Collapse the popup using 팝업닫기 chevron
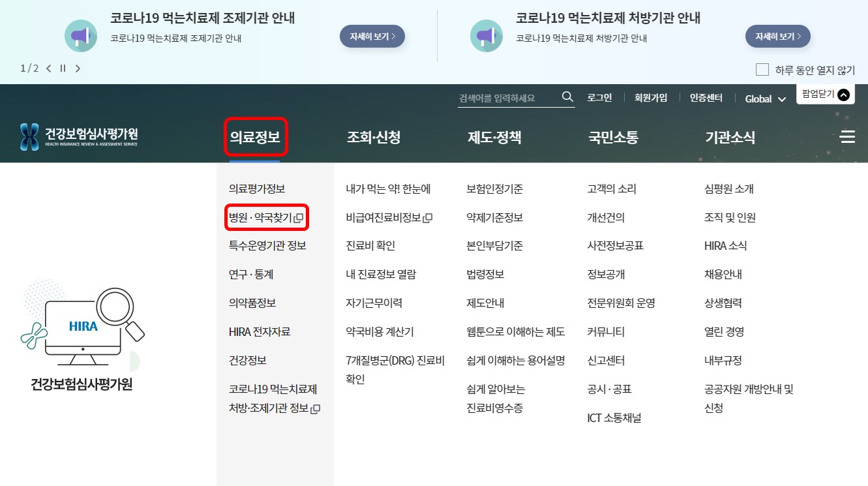This screenshot has width=868, height=486. (x=844, y=94)
